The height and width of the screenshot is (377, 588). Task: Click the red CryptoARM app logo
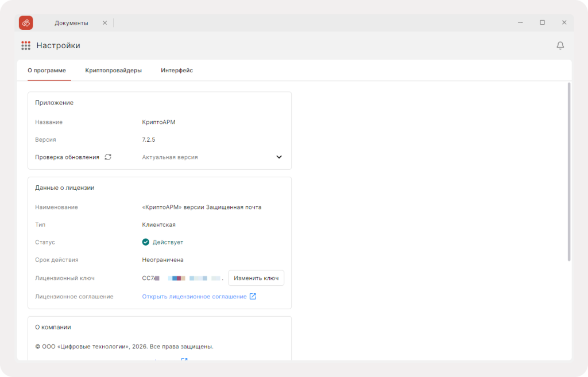click(x=26, y=23)
